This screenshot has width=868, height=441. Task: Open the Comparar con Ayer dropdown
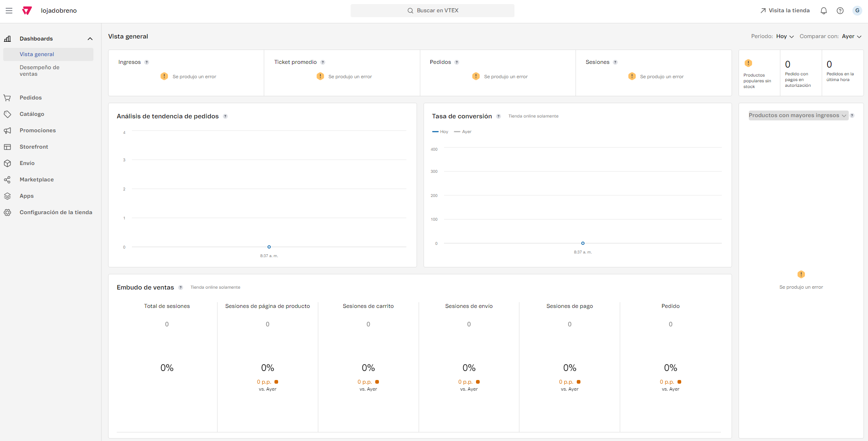pyautogui.click(x=851, y=36)
